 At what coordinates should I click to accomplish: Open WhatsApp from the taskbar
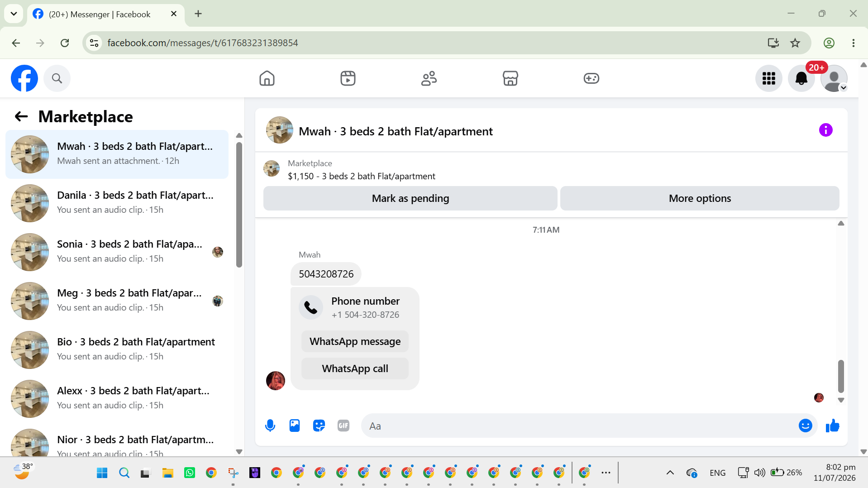(190, 473)
